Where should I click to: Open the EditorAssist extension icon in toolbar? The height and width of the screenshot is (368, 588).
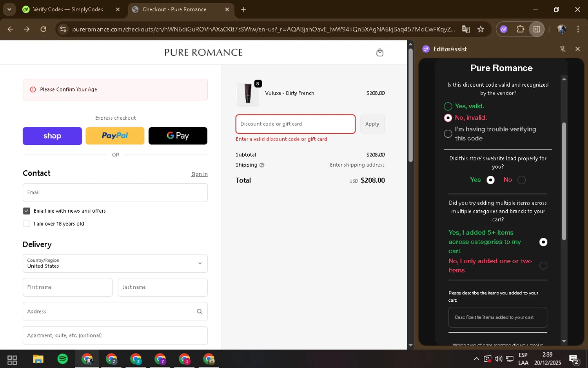pos(504,29)
